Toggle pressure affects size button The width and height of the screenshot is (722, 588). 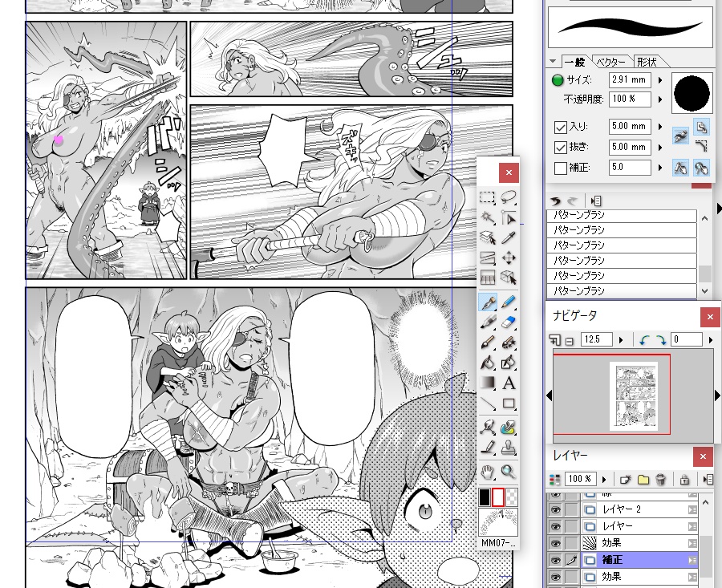point(680,168)
